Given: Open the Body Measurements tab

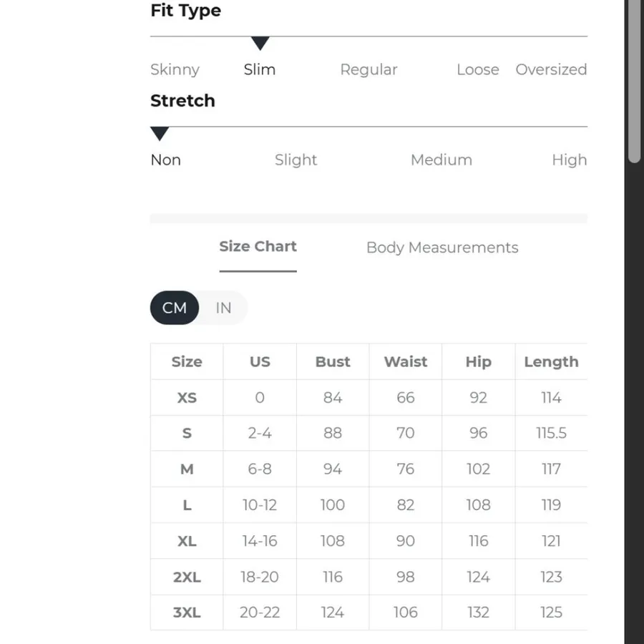Looking at the screenshot, I should pyautogui.click(x=442, y=248).
